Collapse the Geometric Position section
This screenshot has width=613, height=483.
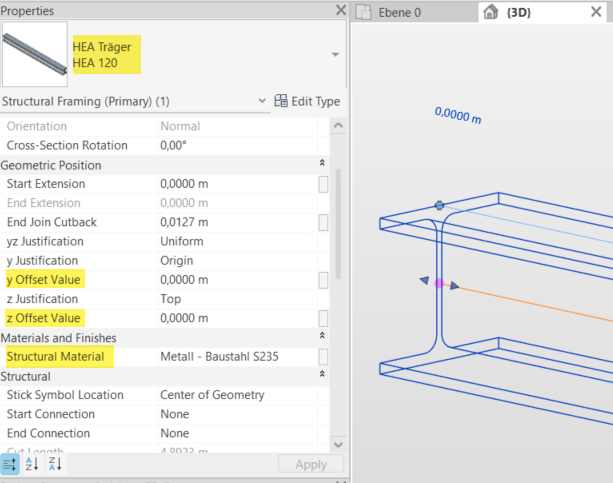322,163
